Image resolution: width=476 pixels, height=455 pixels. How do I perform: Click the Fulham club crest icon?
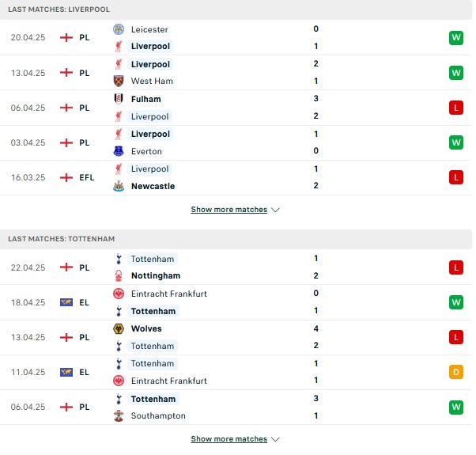(119, 99)
